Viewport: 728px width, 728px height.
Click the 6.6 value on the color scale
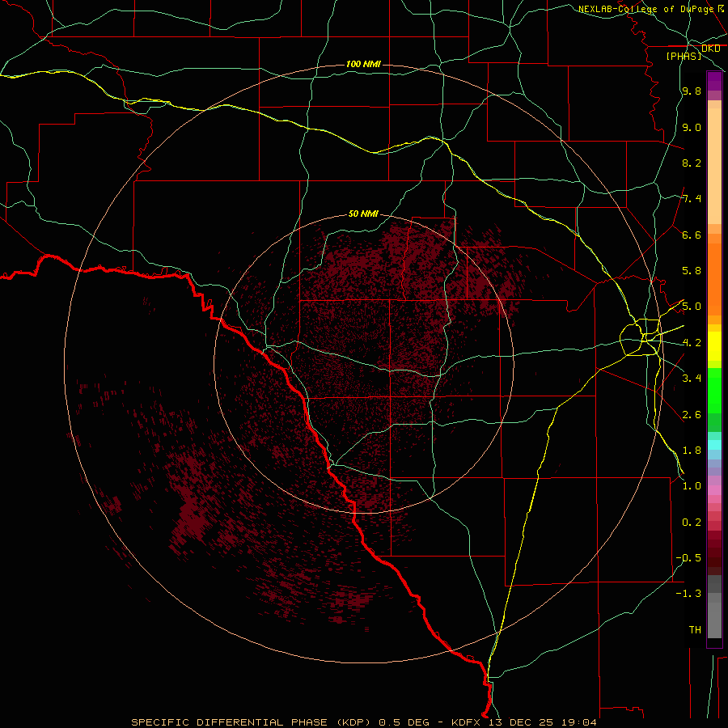692,235
